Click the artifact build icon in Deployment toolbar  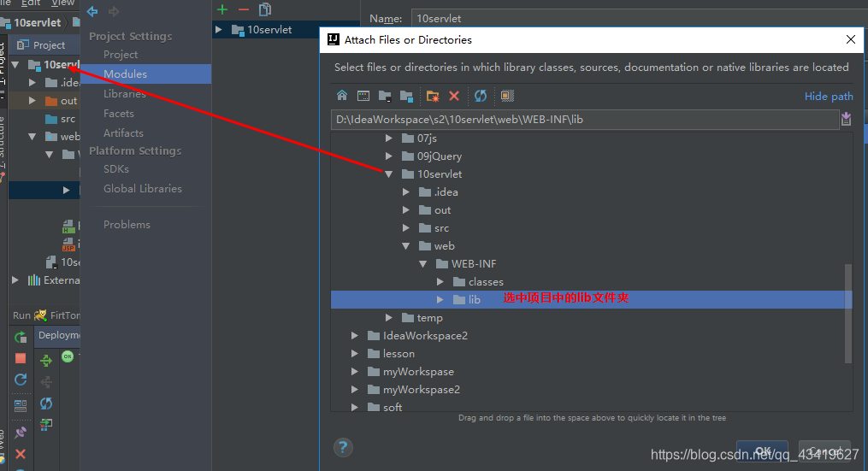46,425
